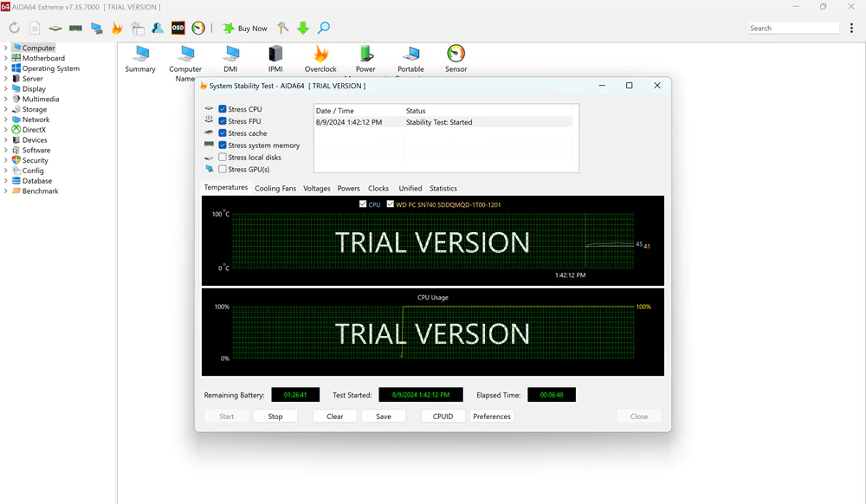Uncheck Stress CPU checkbox

[223, 109]
